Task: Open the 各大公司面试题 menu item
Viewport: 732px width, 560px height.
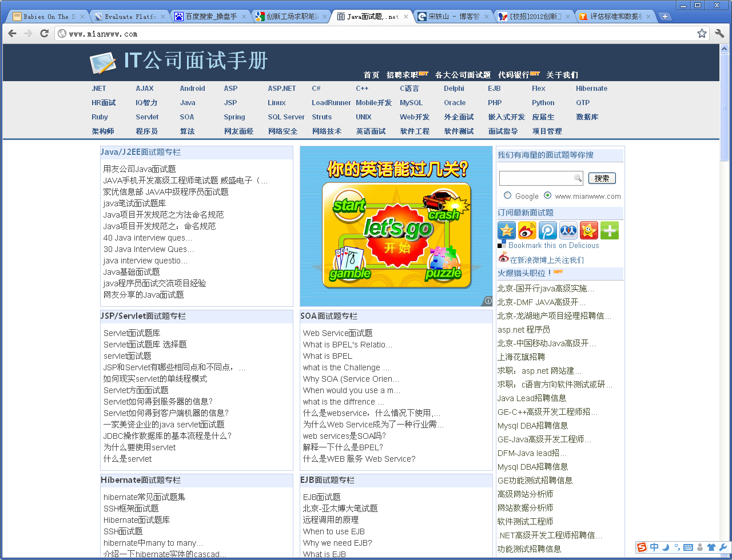Action: click(463, 75)
